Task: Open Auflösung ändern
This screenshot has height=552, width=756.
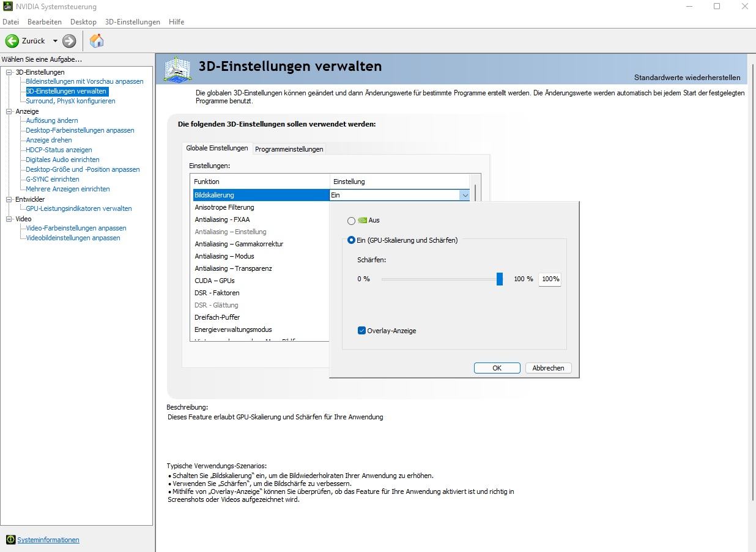Action: [52, 120]
